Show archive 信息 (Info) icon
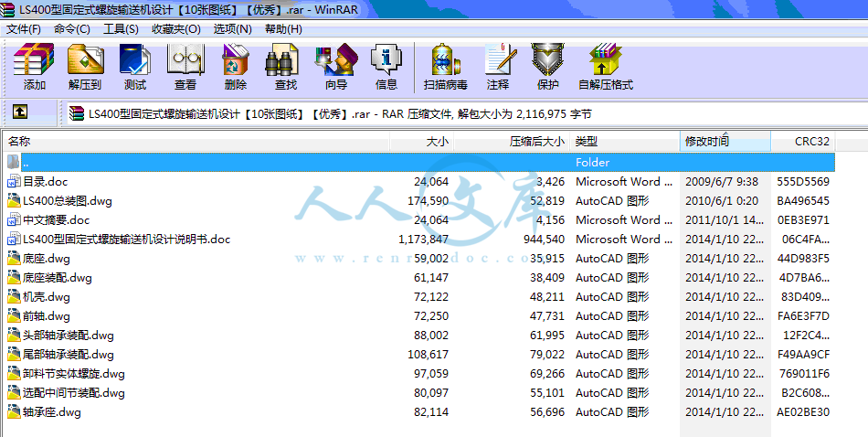This screenshot has height=437, width=868. point(386,59)
